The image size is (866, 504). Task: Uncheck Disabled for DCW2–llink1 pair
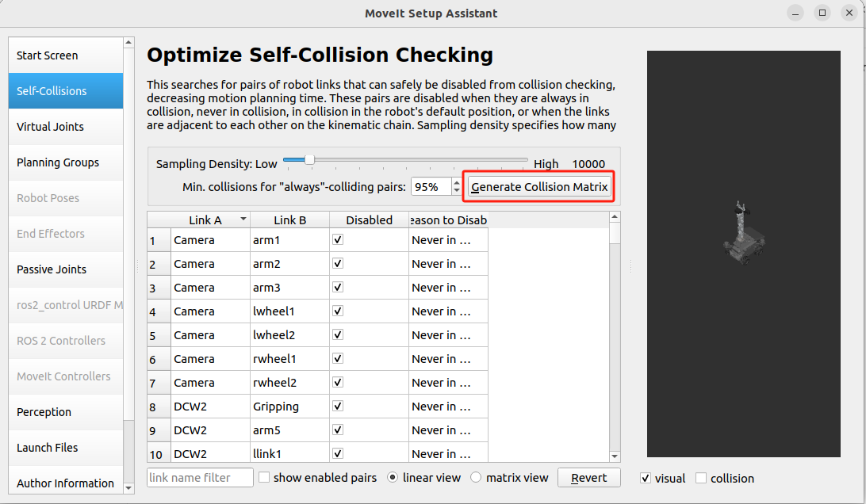338,453
